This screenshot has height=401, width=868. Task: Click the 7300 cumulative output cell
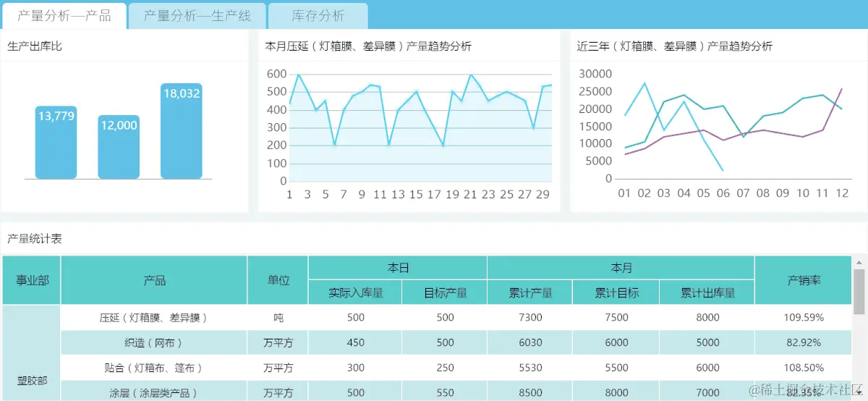530,318
